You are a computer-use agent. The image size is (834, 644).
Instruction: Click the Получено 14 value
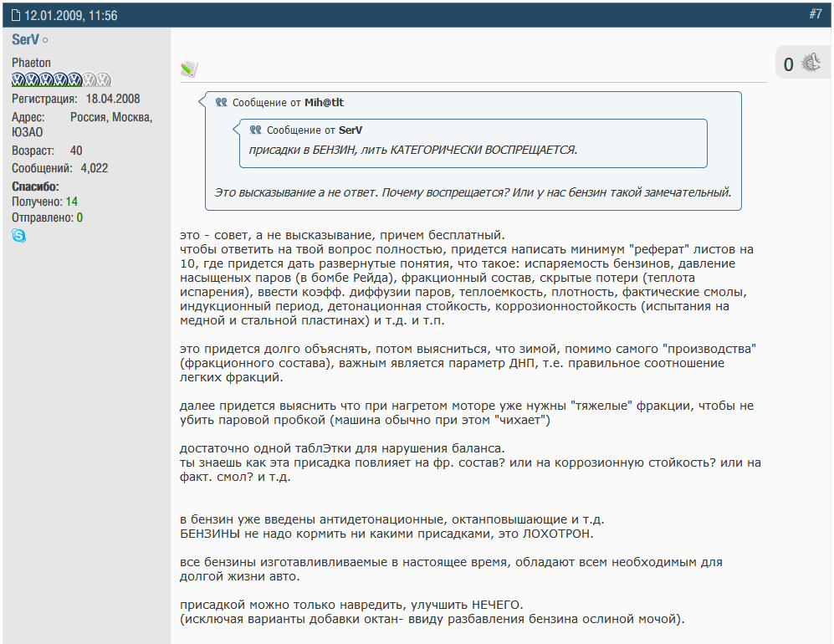tap(72, 202)
